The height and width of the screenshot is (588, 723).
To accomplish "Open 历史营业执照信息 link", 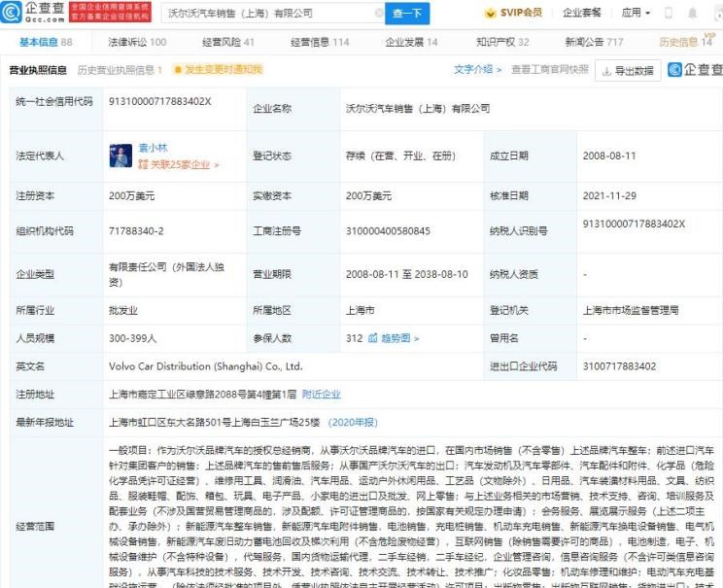I will (x=120, y=70).
